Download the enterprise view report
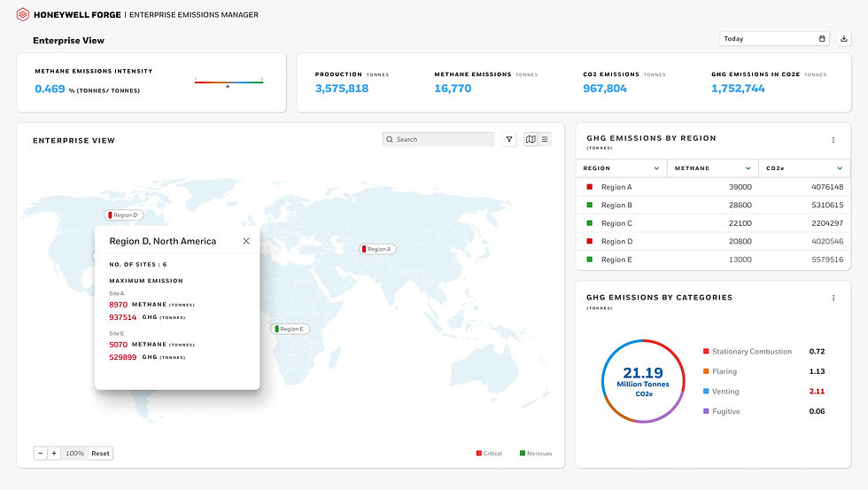Image resolution: width=868 pixels, height=490 pixels. [x=843, y=39]
